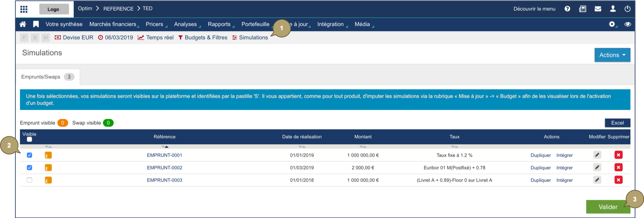This screenshot has height=218, width=644.
Task: Change the date 06/03/2019
Action: (116, 38)
